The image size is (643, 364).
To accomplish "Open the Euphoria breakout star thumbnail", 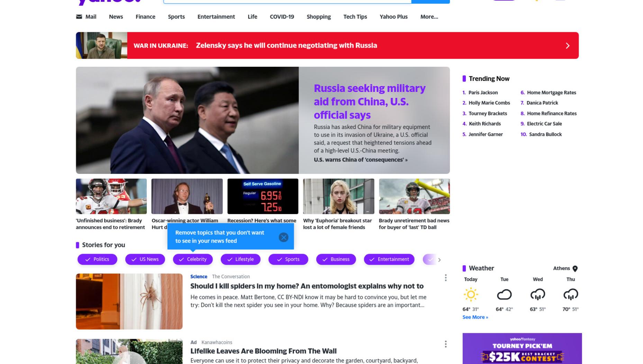I will click(x=338, y=196).
